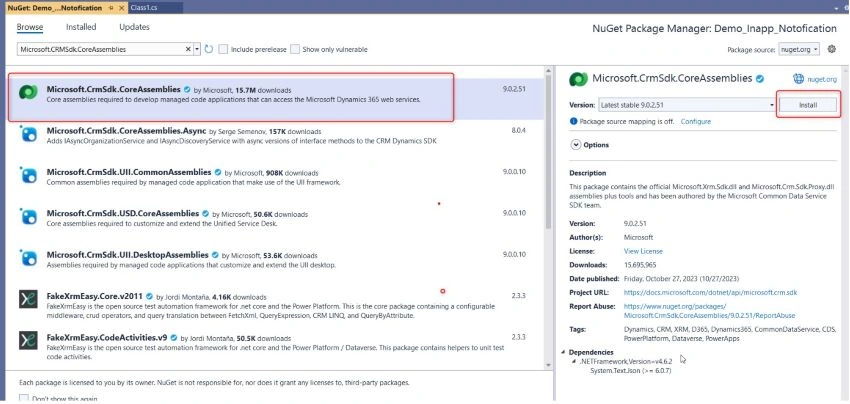Click verified badge next to details pane title
Screen dimensions: 850x404
coord(760,79)
